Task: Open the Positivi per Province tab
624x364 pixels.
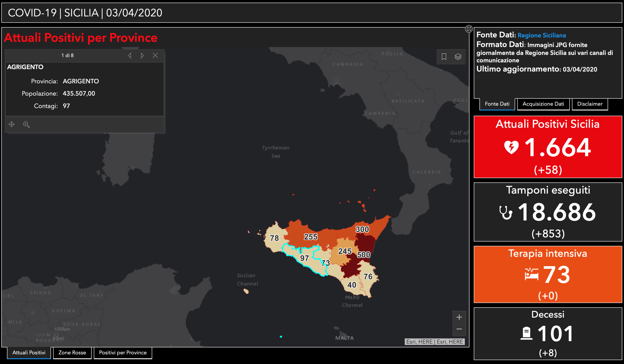Action: coord(123,353)
